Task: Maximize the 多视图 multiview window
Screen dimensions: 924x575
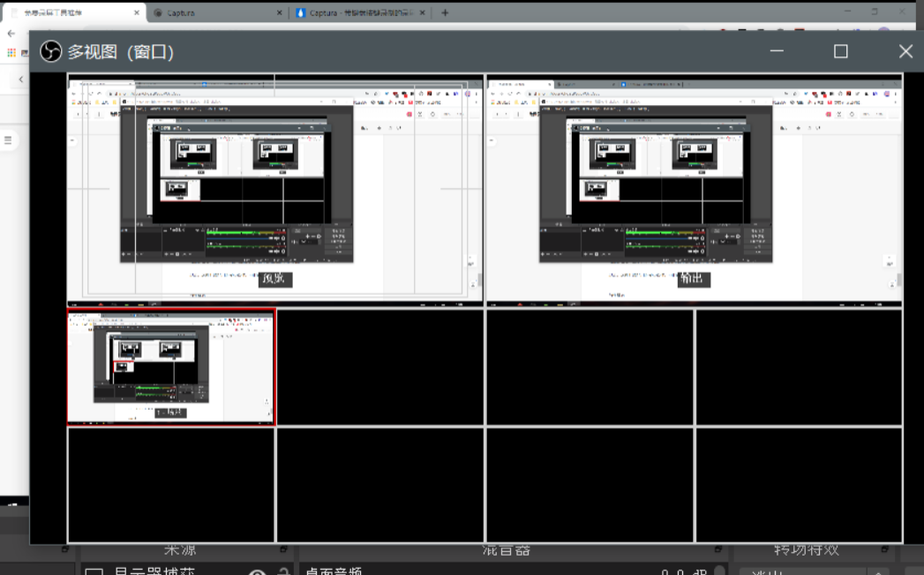Action: [840, 51]
